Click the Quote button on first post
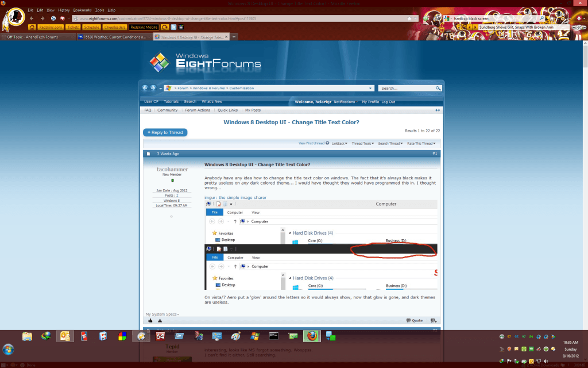 click(x=415, y=320)
